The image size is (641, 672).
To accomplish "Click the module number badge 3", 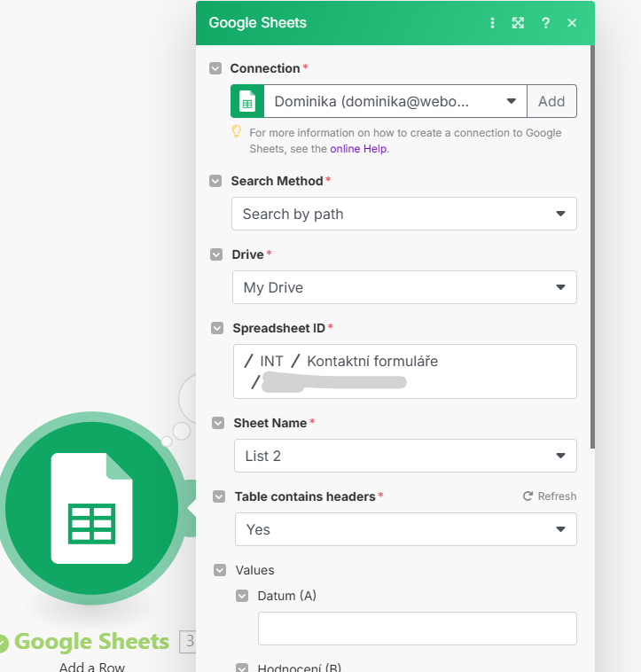I will coord(189,642).
